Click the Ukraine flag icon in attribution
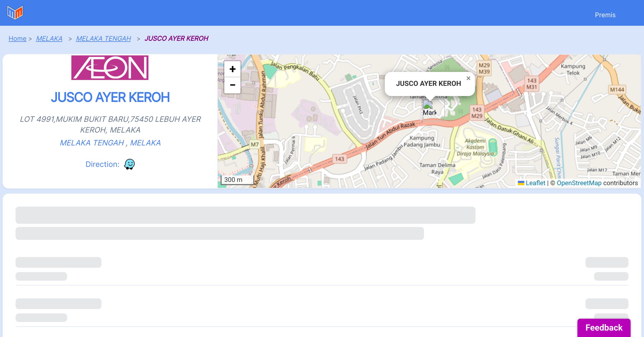The height and width of the screenshot is (337, 644). point(521,183)
